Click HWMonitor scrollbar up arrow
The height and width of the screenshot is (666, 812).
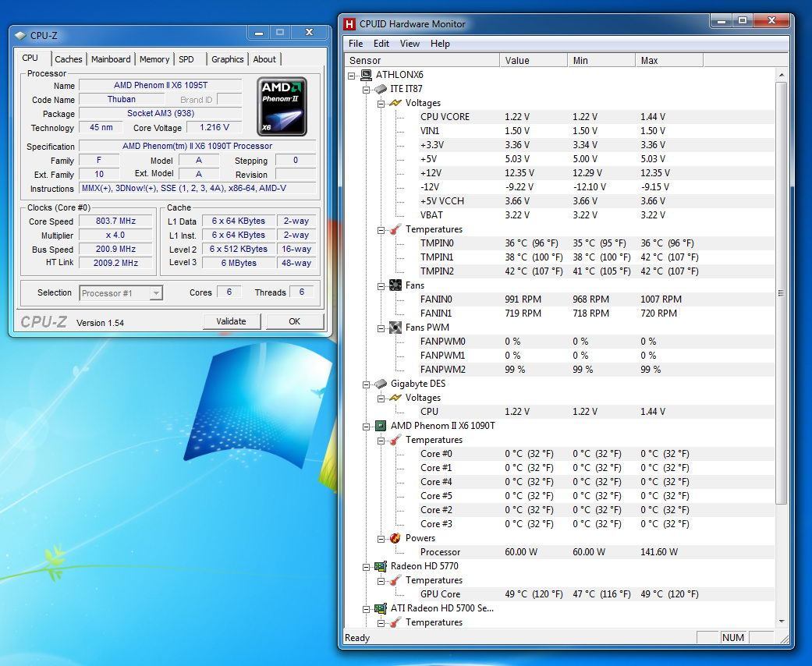(x=782, y=75)
